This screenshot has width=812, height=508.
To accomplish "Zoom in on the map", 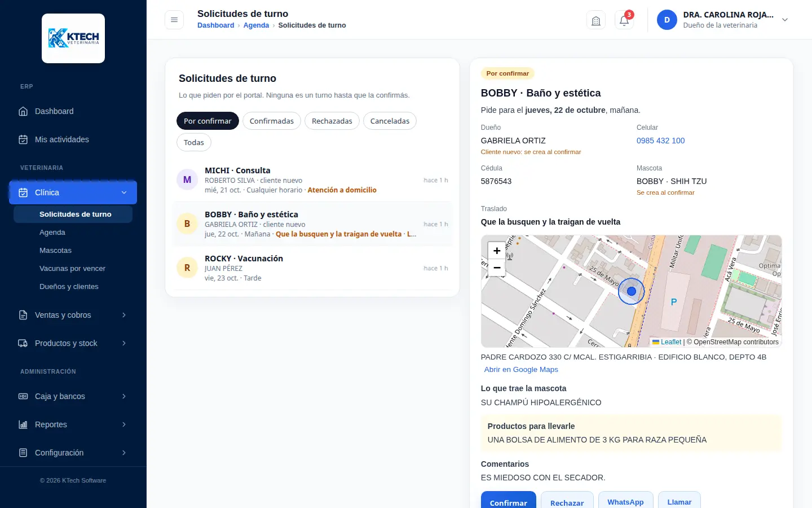I will 497,251.
